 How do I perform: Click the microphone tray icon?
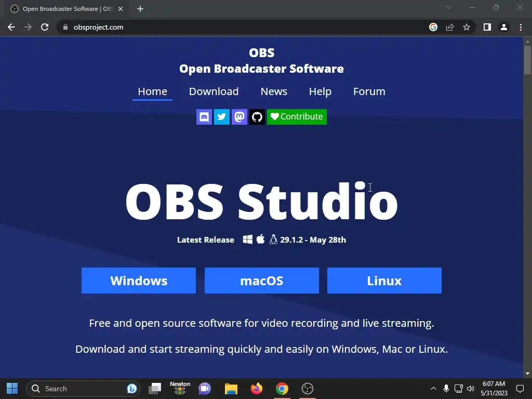[446, 389]
